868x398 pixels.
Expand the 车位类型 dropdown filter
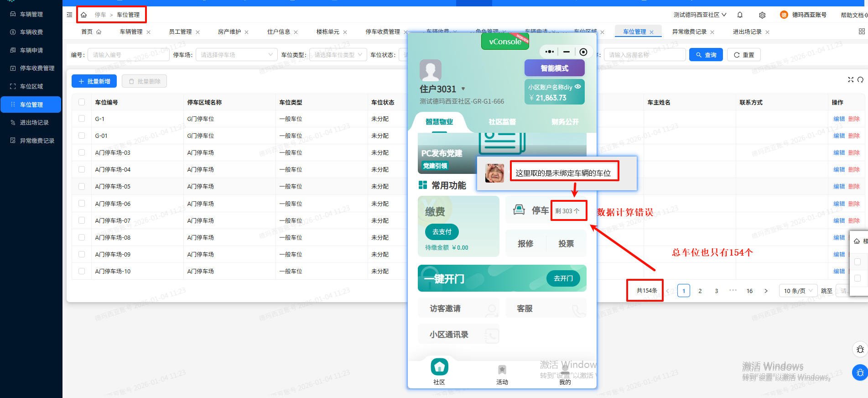pyautogui.click(x=338, y=55)
